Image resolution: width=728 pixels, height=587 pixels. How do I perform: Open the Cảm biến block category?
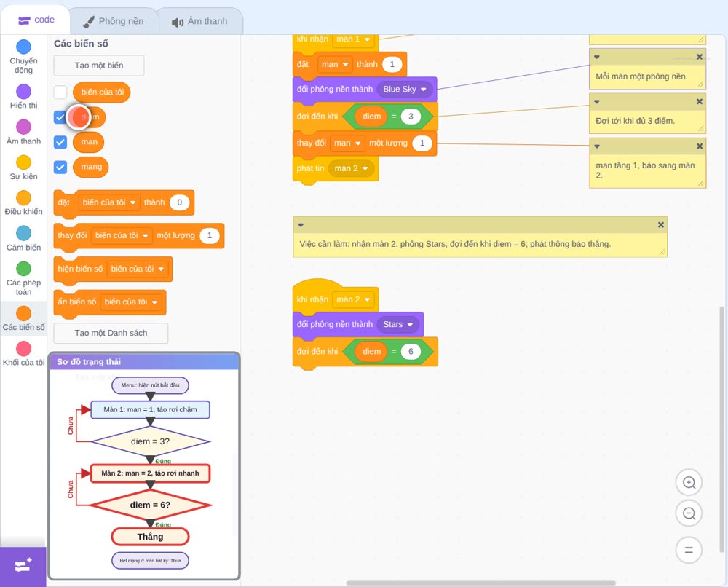click(24, 239)
